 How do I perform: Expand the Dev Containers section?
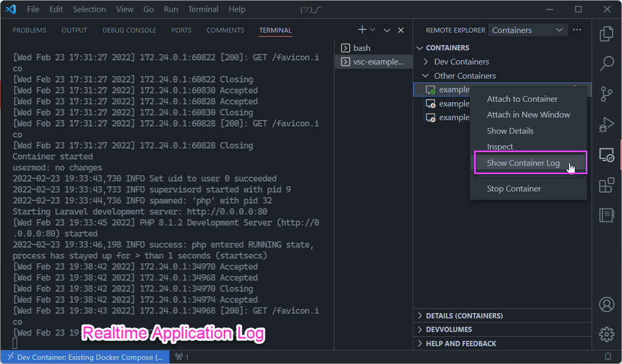click(x=425, y=61)
